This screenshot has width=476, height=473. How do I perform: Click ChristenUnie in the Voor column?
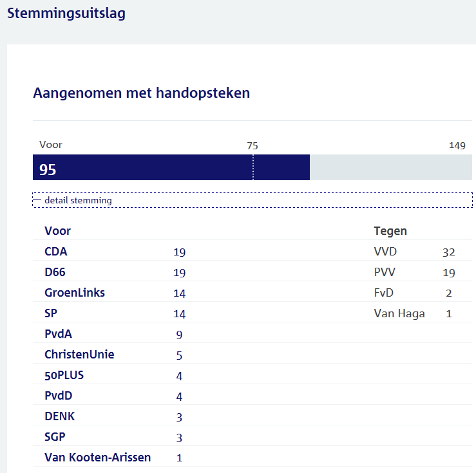(79, 355)
